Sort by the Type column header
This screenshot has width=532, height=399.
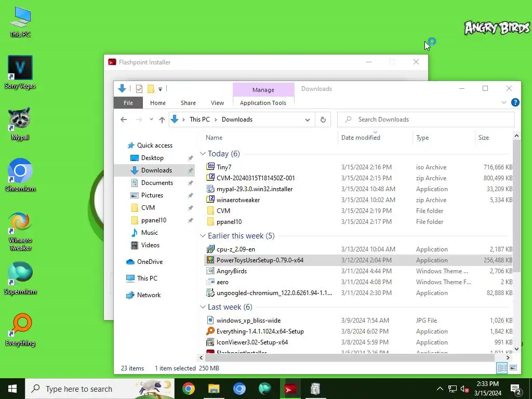pyautogui.click(x=422, y=138)
